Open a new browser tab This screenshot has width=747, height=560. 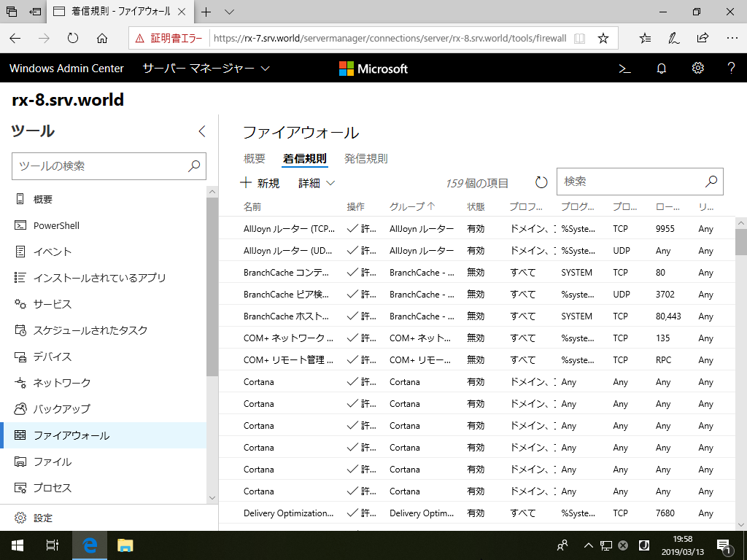pos(206,12)
